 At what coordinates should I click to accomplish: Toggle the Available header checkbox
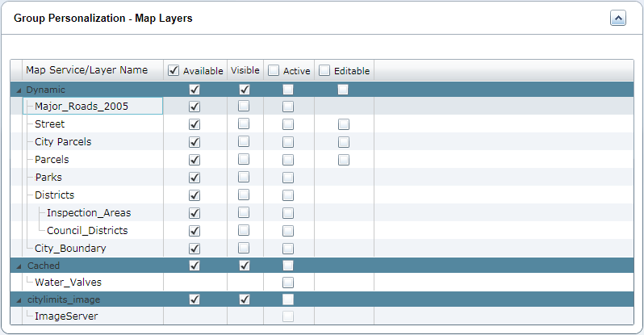click(x=174, y=70)
